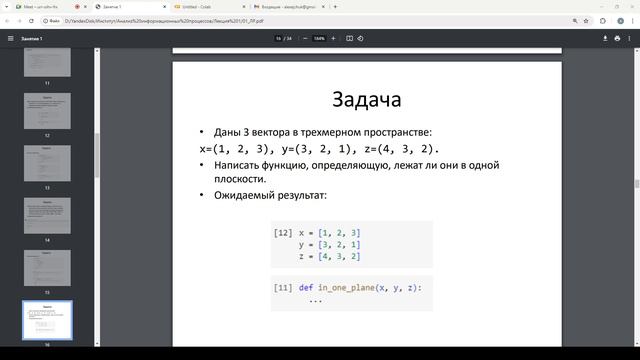The height and width of the screenshot is (360, 640).
Task: Open a new browser tab
Action: [336, 7]
